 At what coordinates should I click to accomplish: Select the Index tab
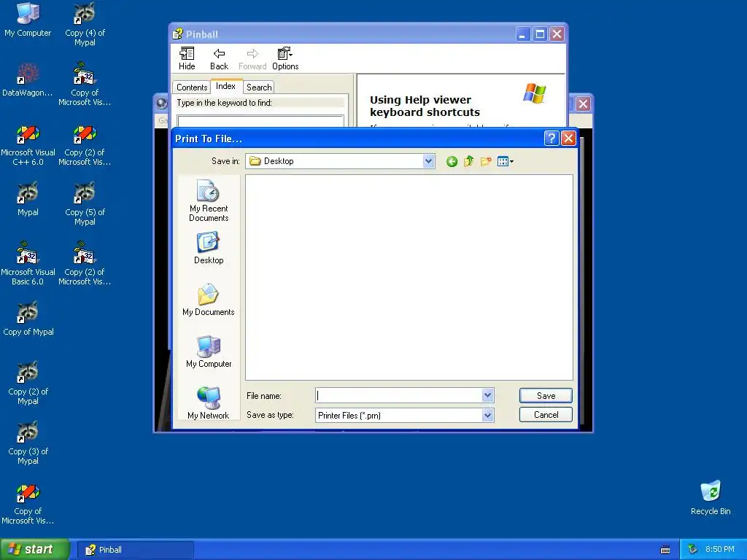(226, 86)
